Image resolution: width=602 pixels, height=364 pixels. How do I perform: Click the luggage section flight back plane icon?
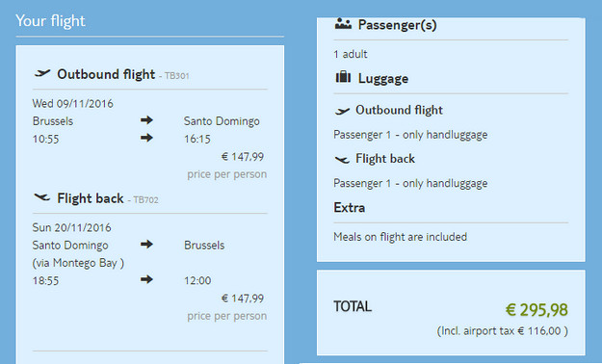[x=342, y=159]
